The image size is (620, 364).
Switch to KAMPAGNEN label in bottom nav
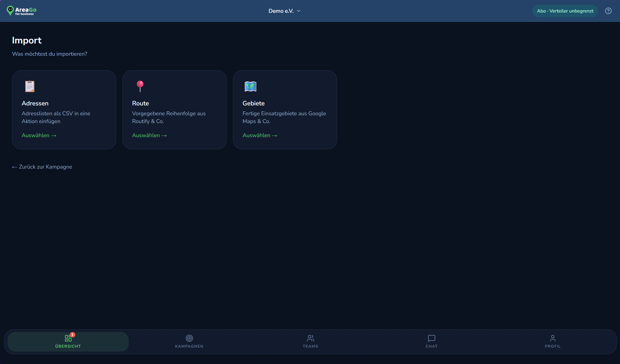pos(189,346)
